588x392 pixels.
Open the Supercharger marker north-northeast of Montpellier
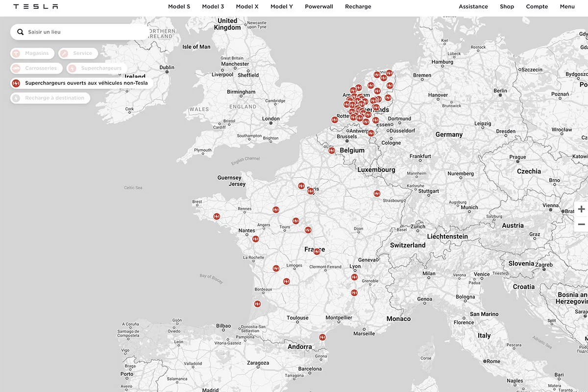tap(354, 293)
